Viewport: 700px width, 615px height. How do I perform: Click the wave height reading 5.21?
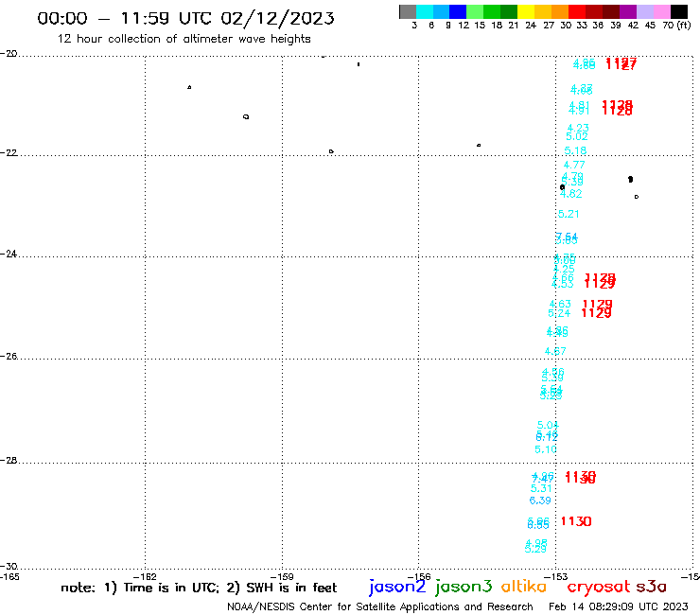click(x=569, y=214)
